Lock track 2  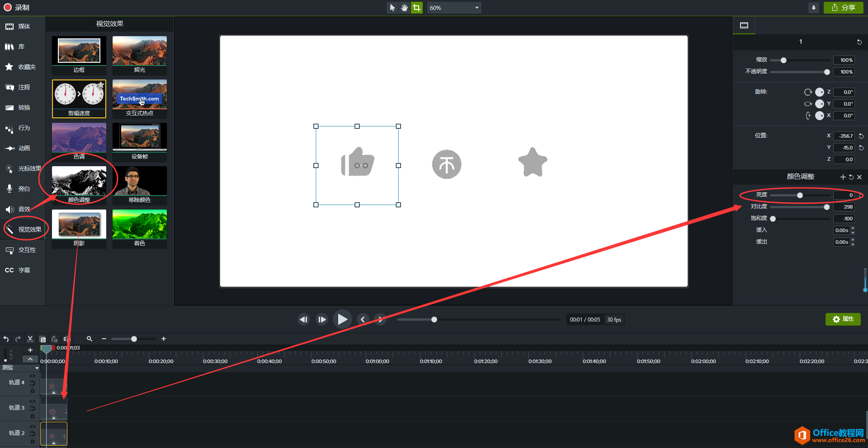click(32, 442)
